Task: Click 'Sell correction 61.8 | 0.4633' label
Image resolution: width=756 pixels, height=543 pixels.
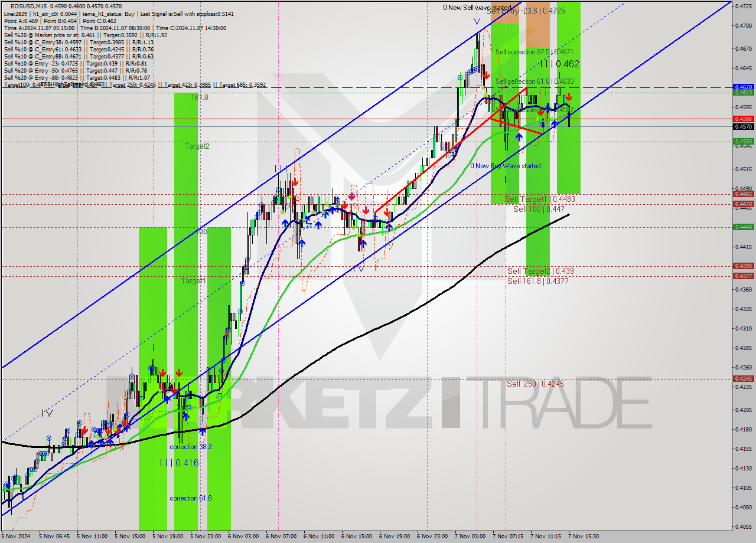Action: click(x=535, y=81)
